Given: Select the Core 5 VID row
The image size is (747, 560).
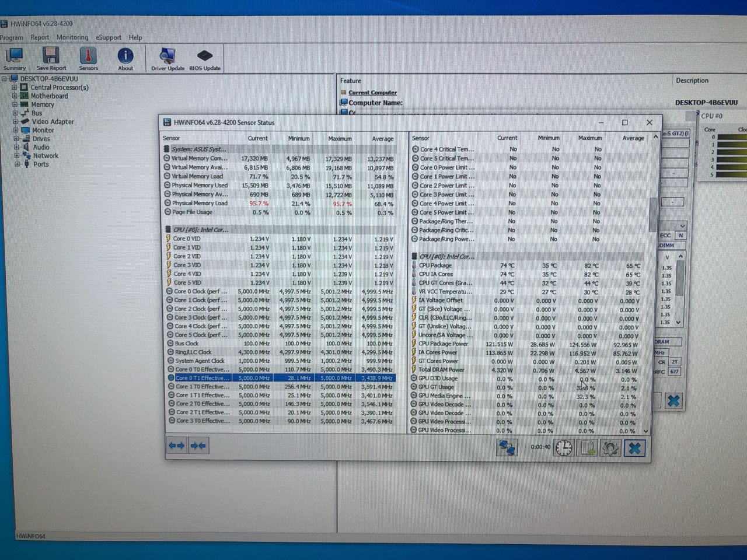Looking at the screenshot, I should pos(281,282).
